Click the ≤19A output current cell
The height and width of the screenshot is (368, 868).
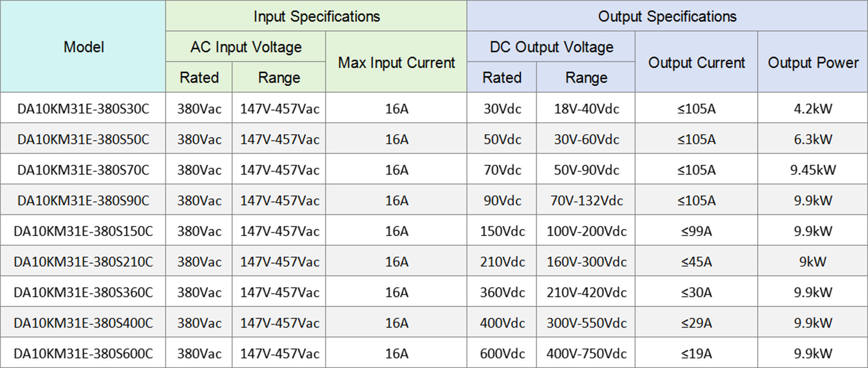tap(696, 354)
